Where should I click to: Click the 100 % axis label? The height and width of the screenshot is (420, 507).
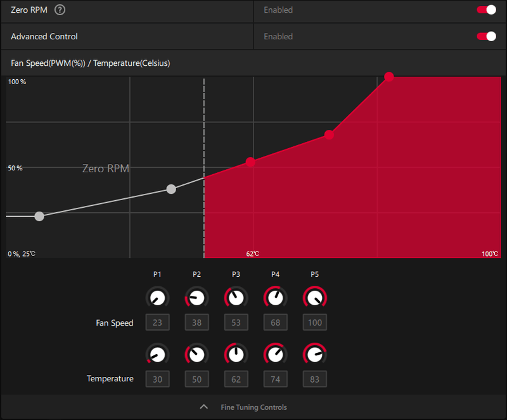click(x=17, y=82)
